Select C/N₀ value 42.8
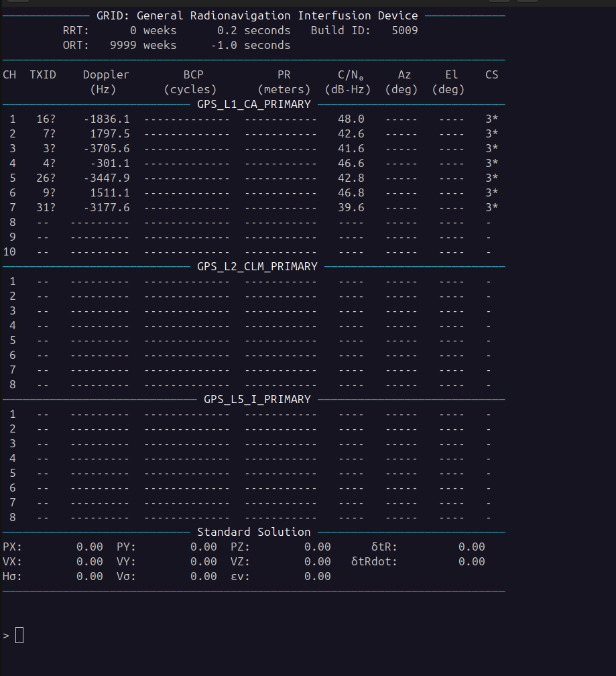 351,178
